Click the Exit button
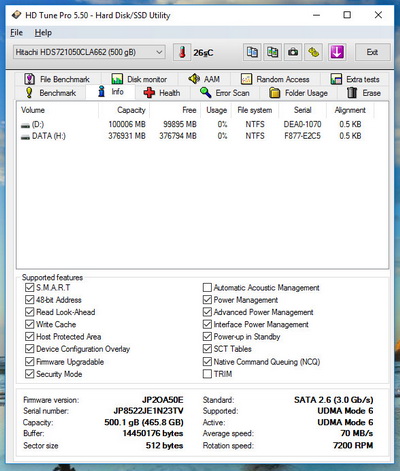400x471 pixels. pos(372,52)
